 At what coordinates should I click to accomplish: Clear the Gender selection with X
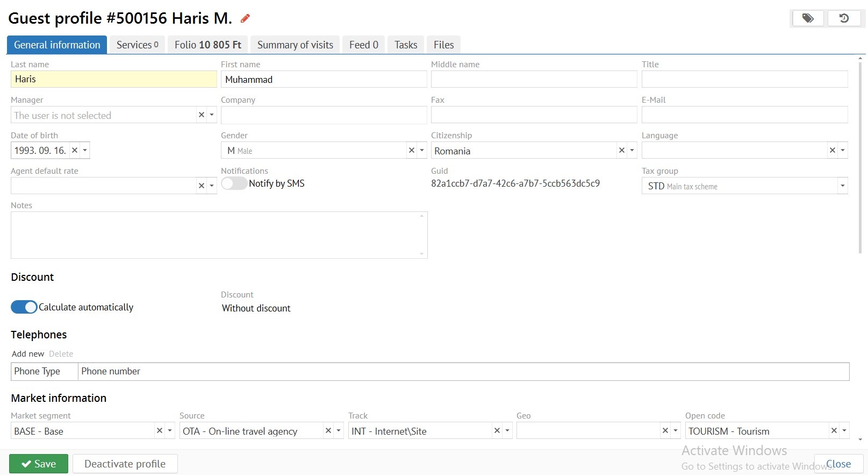click(x=412, y=151)
